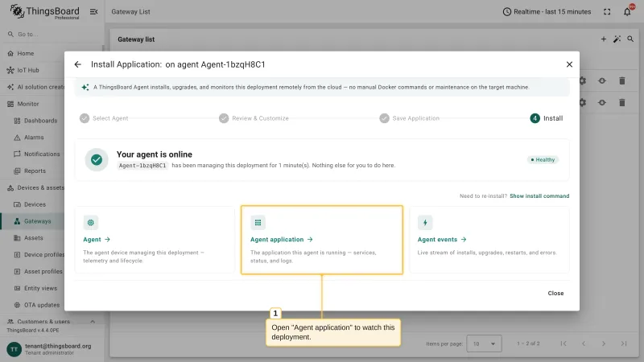Click the Agent card globe icon

coord(91,223)
